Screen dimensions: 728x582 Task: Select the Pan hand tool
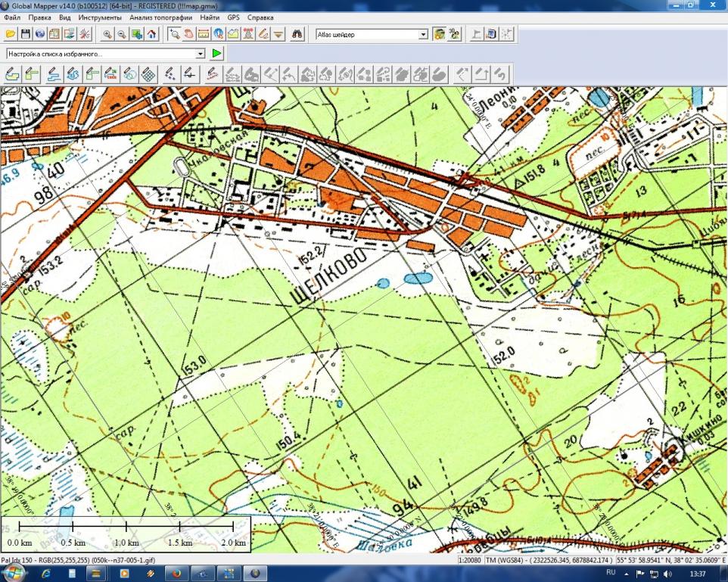coord(188,34)
